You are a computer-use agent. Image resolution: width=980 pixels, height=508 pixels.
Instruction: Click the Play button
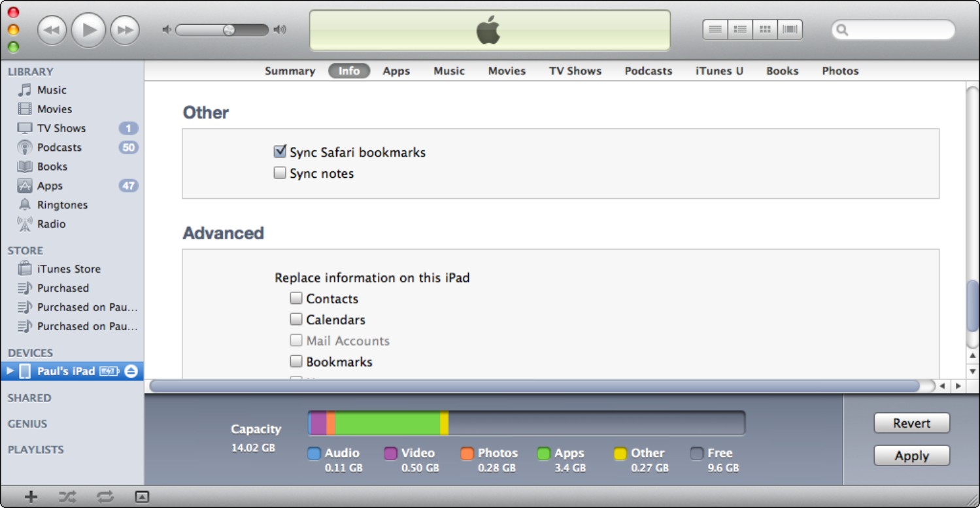tap(88, 30)
